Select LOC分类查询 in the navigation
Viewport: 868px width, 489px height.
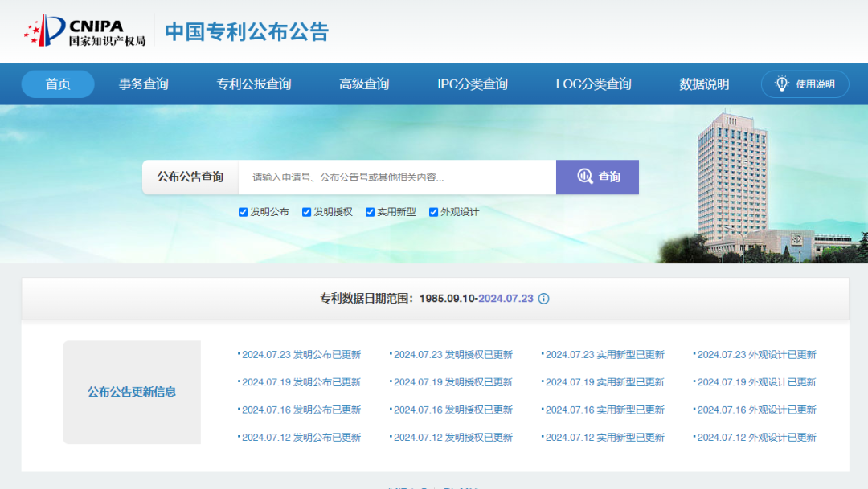click(593, 84)
